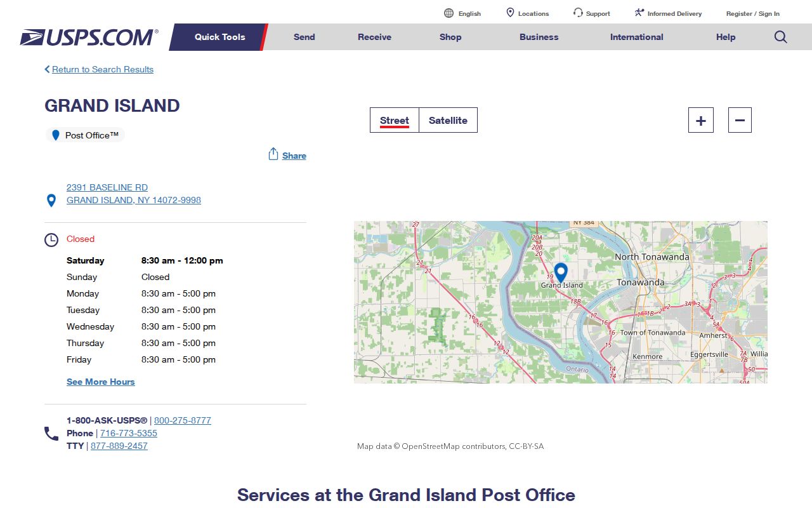Open the Help menu
Image resolution: width=812 pixels, height=508 pixels.
(726, 37)
